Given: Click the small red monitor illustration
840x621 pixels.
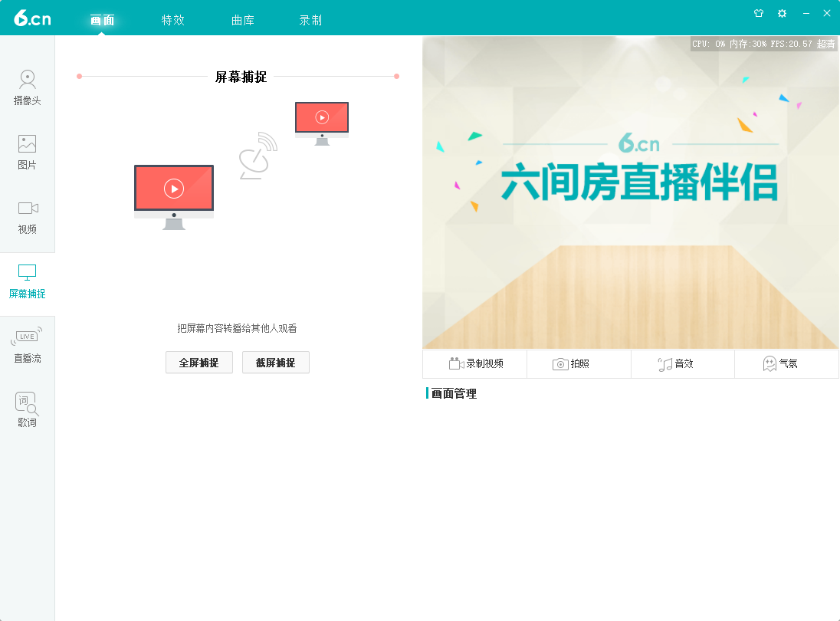Looking at the screenshot, I should click(322, 123).
